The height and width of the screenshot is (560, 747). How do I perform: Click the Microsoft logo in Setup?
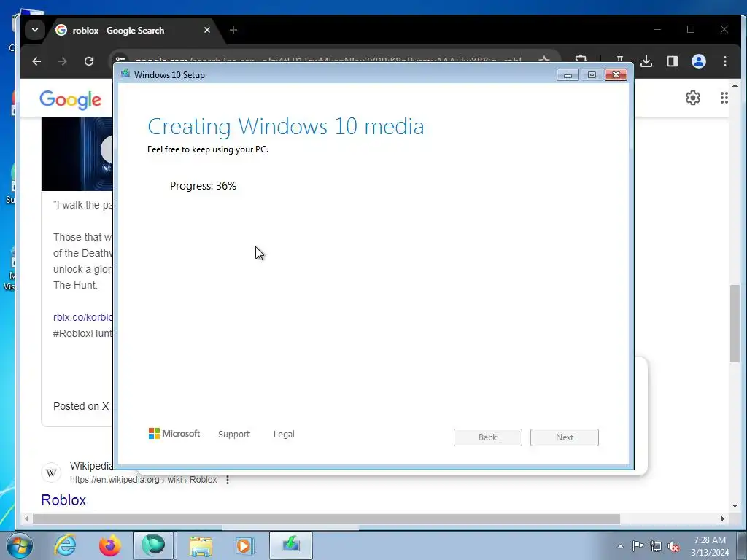click(174, 434)
